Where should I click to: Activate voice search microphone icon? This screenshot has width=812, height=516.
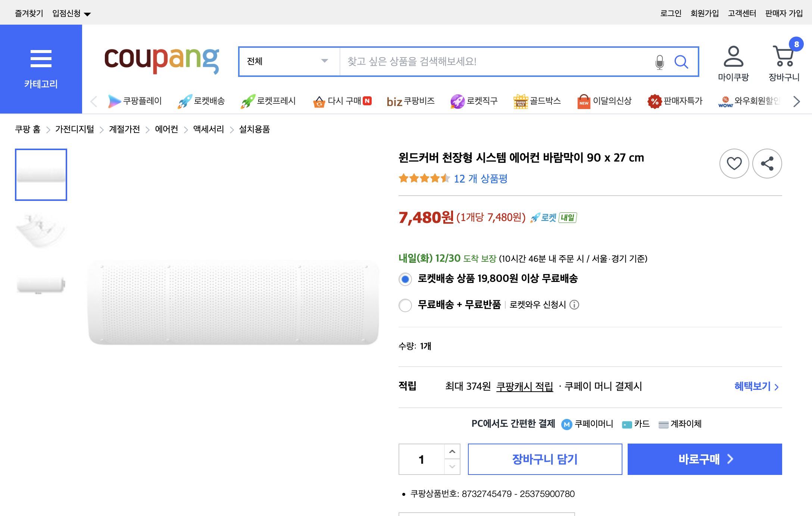[x=659, y=62]
